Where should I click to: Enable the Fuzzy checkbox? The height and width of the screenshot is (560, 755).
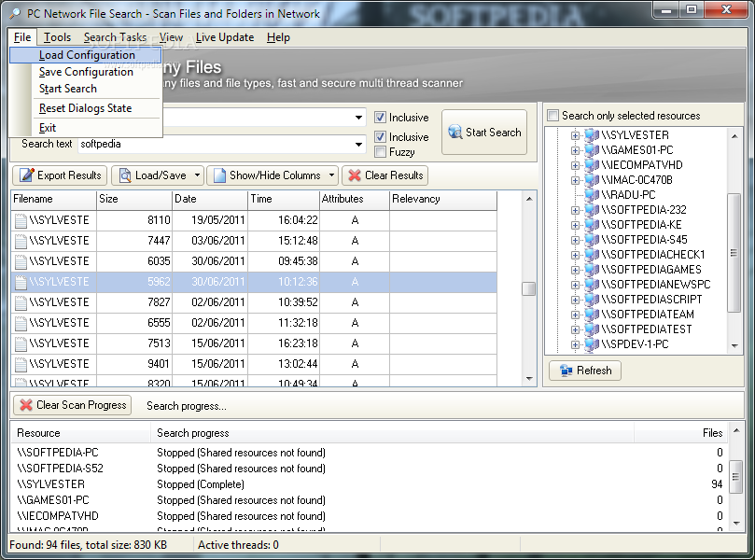(380, 152)
